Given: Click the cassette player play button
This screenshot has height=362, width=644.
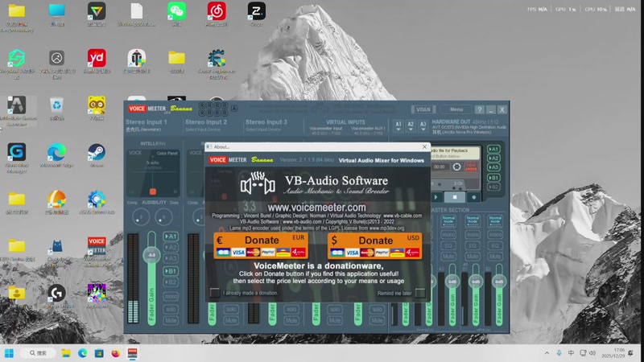Looking at the screenshot, I should (436, 197).
